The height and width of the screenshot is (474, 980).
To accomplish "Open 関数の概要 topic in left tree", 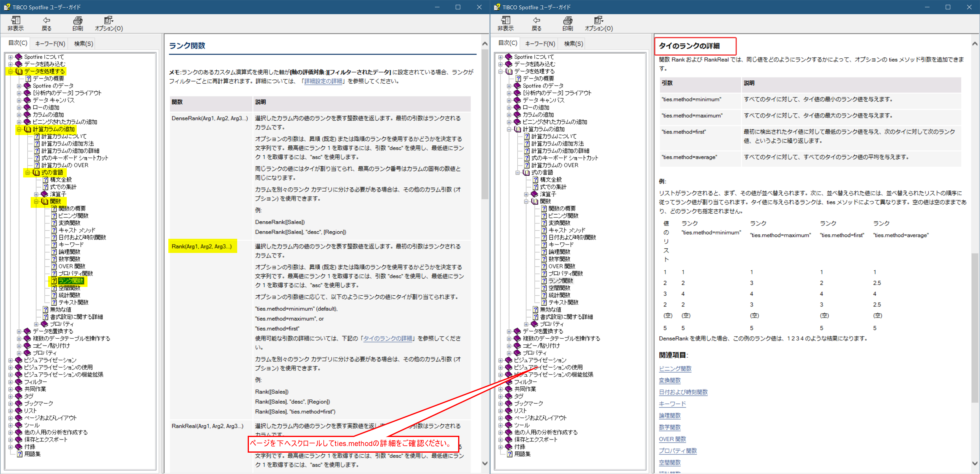I will click(x=72, y=208).
